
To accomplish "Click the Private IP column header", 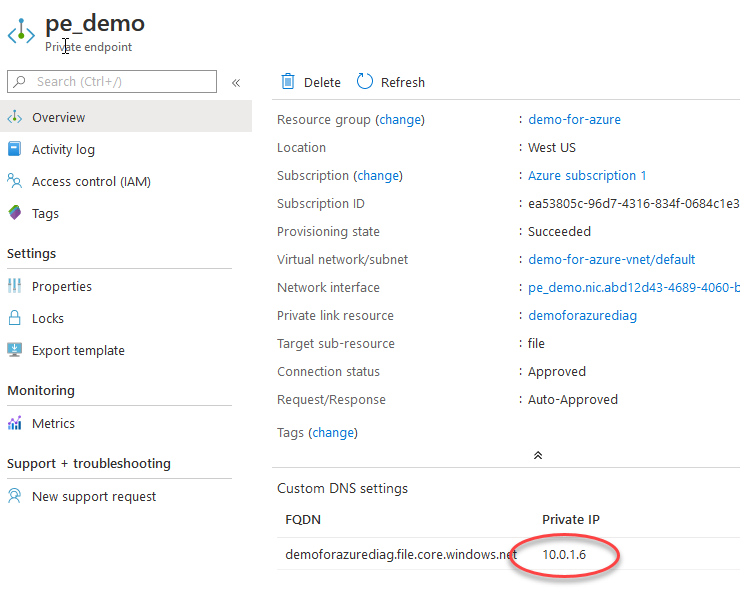I will [x=571, y=519].
